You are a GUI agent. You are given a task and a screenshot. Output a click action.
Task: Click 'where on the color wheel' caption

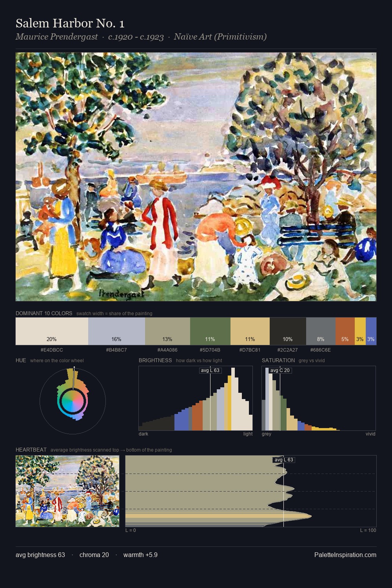57,361
